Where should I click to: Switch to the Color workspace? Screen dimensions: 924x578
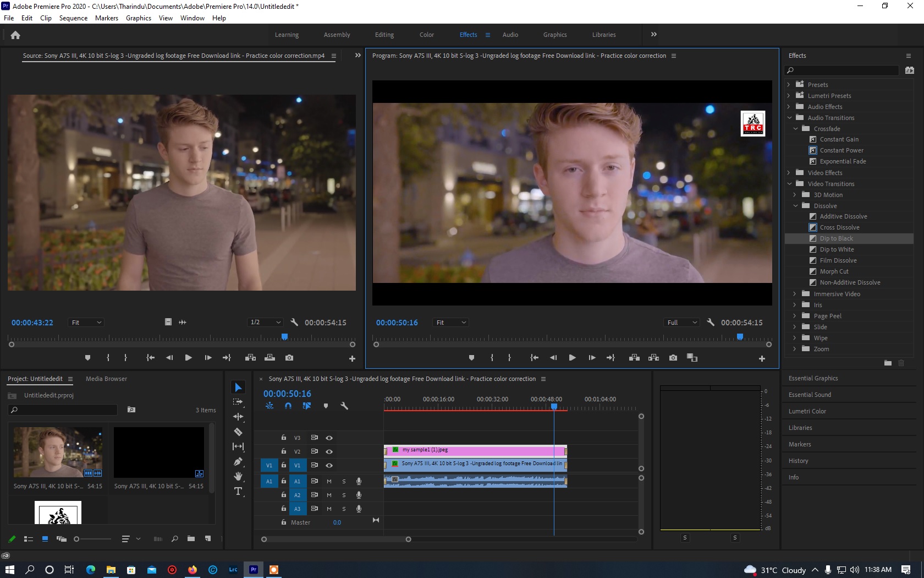click(426, 35)
